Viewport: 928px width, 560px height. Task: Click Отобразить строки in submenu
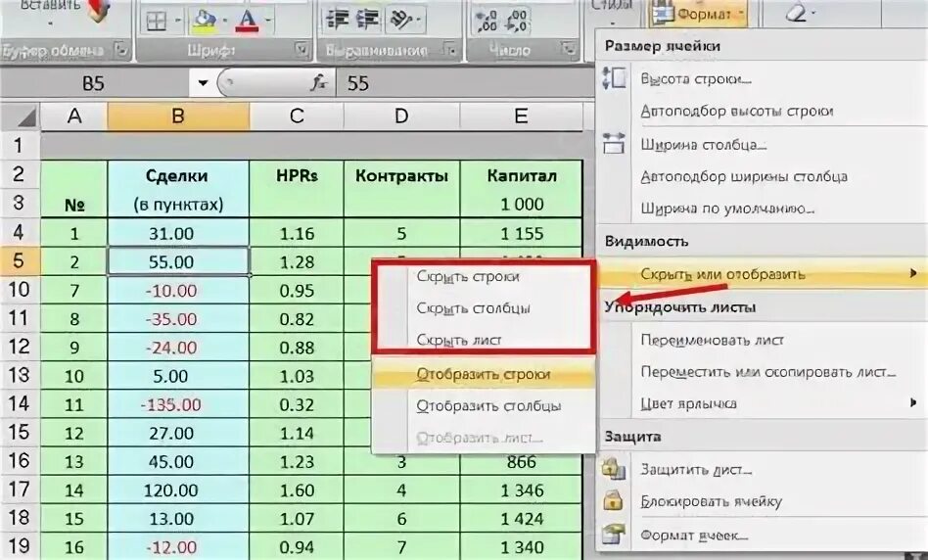pos(484,374)
